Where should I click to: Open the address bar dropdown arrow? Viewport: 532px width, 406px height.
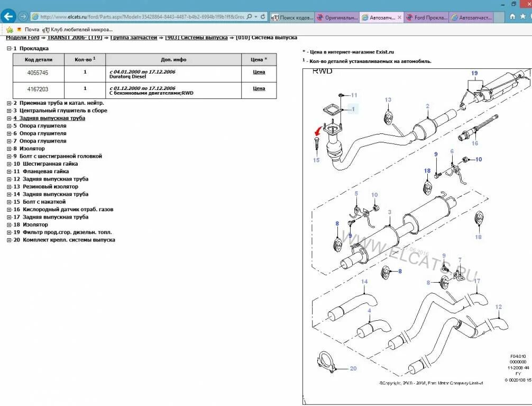(x=256, y=16)
